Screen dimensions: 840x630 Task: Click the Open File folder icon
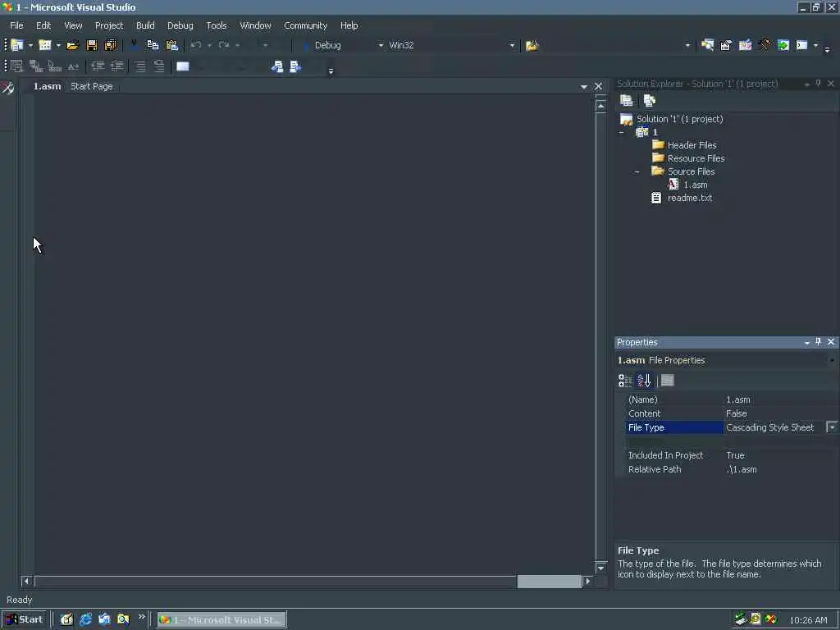coord(72,46)
